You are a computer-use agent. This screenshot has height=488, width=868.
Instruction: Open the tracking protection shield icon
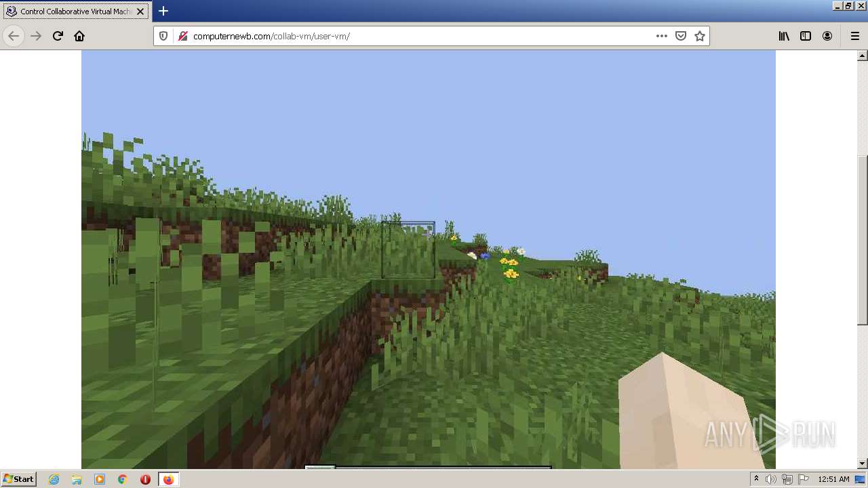(x=163, y=36)
